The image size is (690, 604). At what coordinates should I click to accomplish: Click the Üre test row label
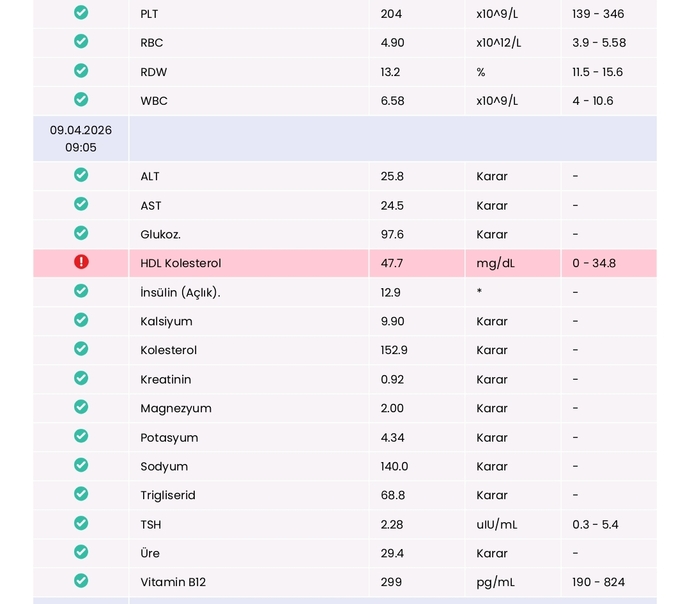pyautogui.click(x=150, y=553)
